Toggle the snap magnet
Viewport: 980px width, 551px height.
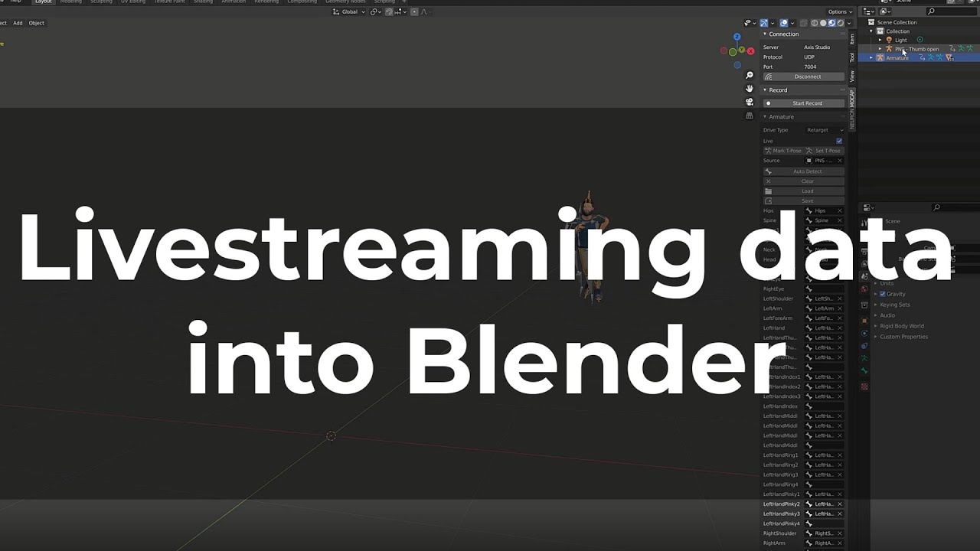click(x=390, y=11)
